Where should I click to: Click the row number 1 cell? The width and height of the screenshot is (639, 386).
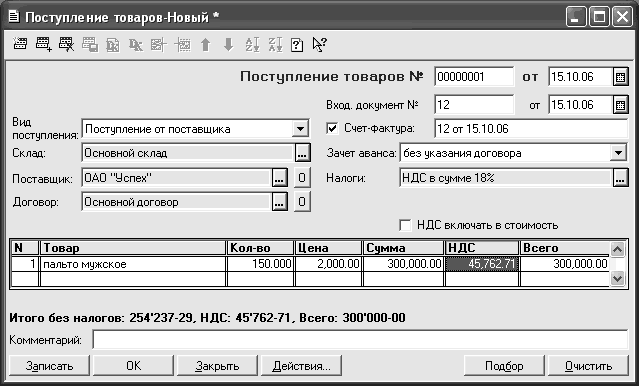(25, 264)
